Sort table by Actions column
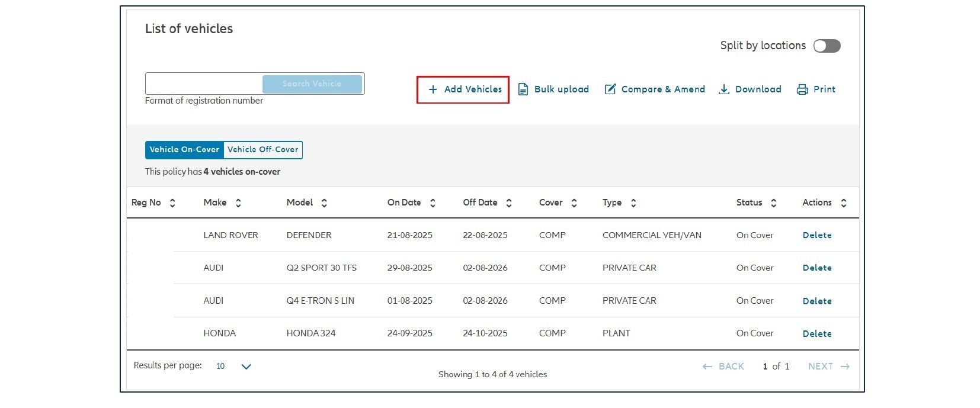980x408 pixels. tap(844, 203)
